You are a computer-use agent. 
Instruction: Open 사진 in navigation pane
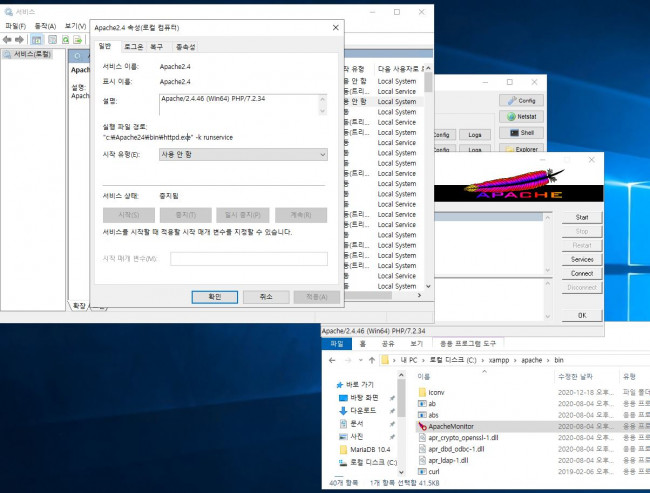[356, 437]
